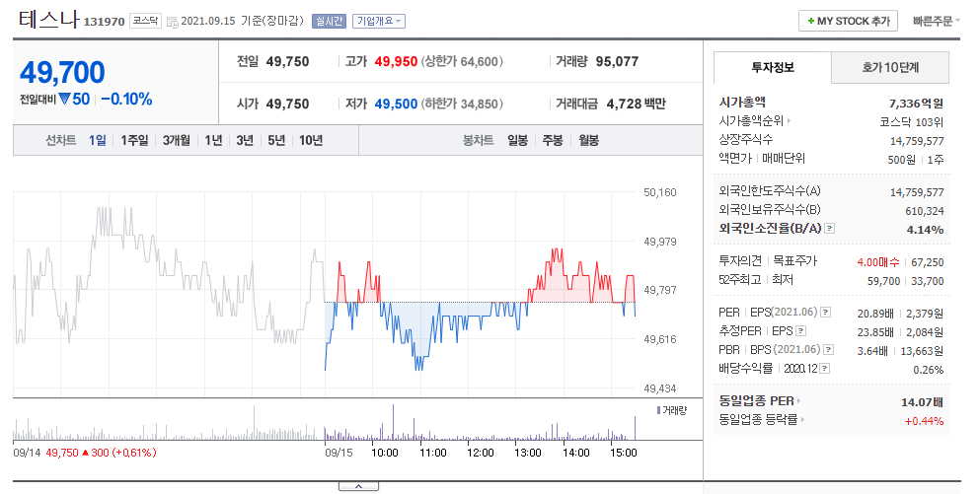980x494 pixels.
Task: Open the help icon next to PER EPS(2021.06)
Action: [825, 312]
